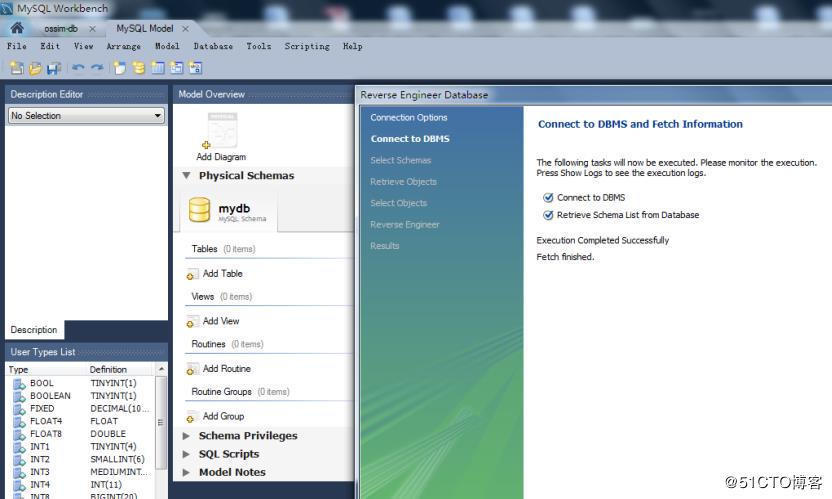Click the Add new routine toolbar icon
This screenshot has width=832, height=499.
click(x=195, y=68)
